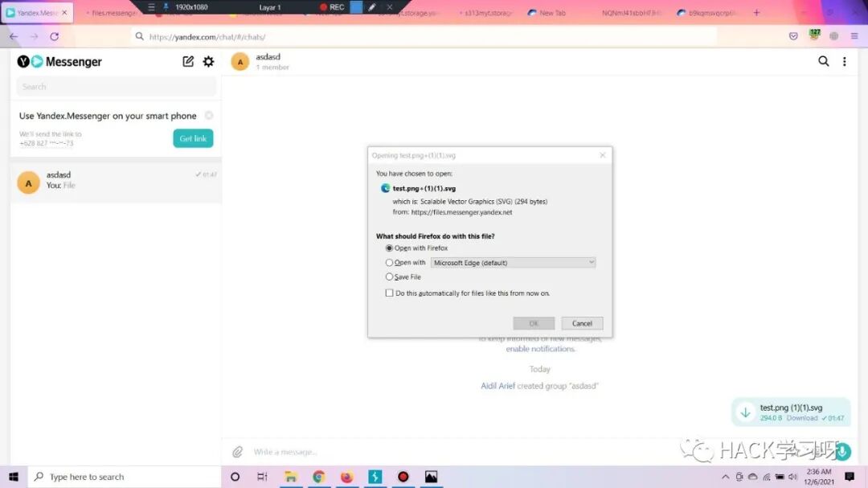Click the taskbar clock 2:36 AM
Image resolution: width=868 pixels, height=488 pixels.
click(819, 477)
